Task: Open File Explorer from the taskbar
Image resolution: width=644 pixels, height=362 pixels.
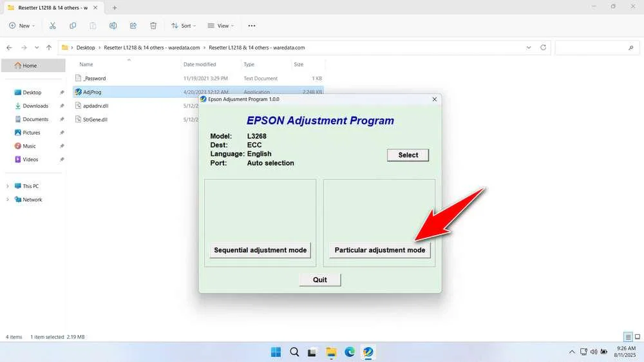Action: coord(331,352)
